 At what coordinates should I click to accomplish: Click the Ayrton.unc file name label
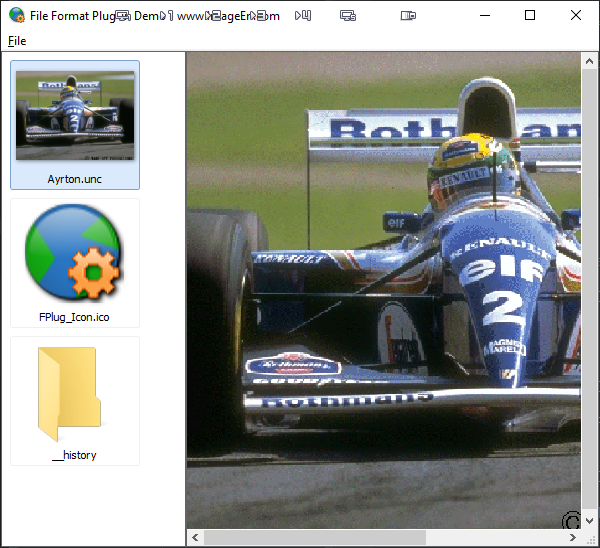click(x=75, y=179)
